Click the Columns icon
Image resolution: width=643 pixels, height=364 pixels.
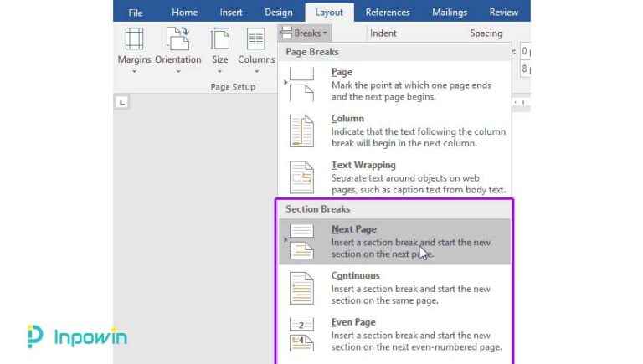point(256,39)
